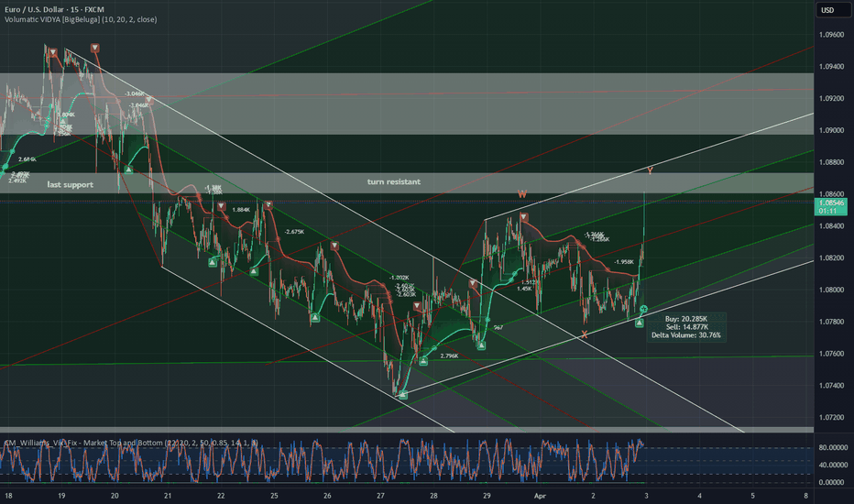Click the 1.08200 price axis label
The width and height of the screenshot is (854, 504).
pos(831,257)
